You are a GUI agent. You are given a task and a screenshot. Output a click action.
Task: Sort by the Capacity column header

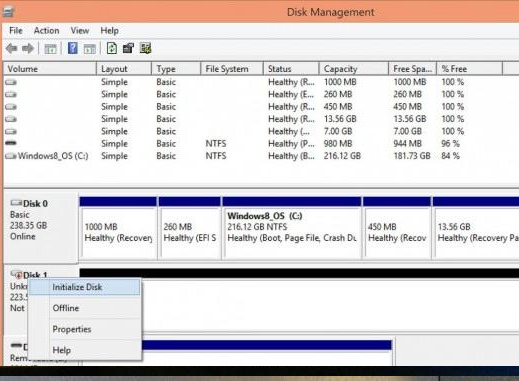click(x=354, y=69)
